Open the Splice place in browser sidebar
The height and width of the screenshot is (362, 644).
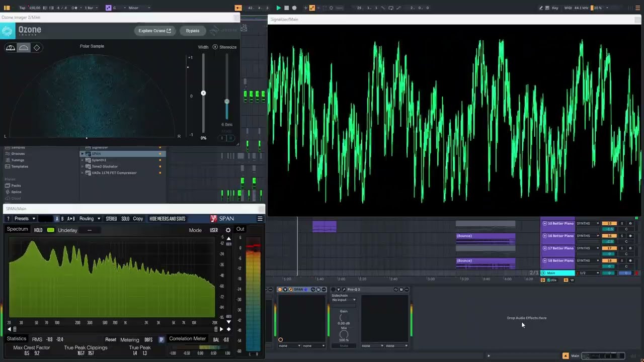[16, 192]
